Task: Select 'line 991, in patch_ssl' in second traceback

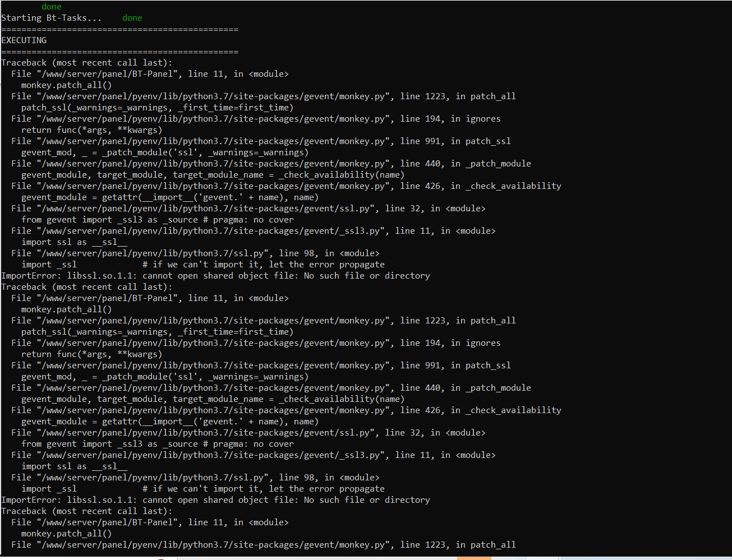Action: pos(261,365)
